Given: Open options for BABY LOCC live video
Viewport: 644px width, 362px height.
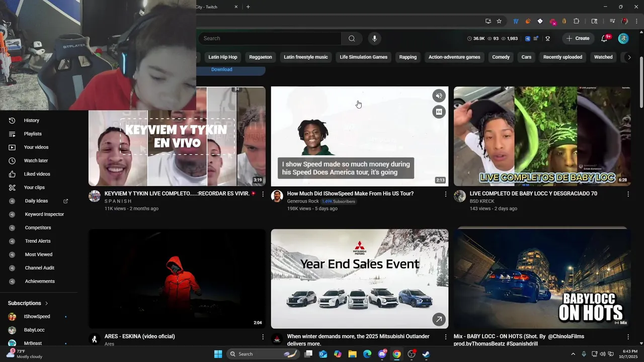Looking at the screenshot, I should point(628,194).
